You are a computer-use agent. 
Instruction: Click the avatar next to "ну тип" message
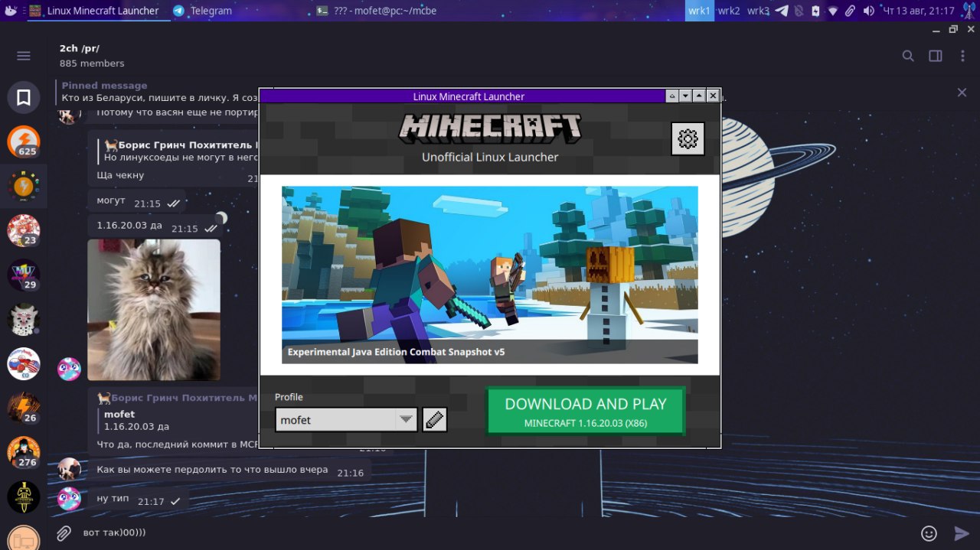pos(70,499)
